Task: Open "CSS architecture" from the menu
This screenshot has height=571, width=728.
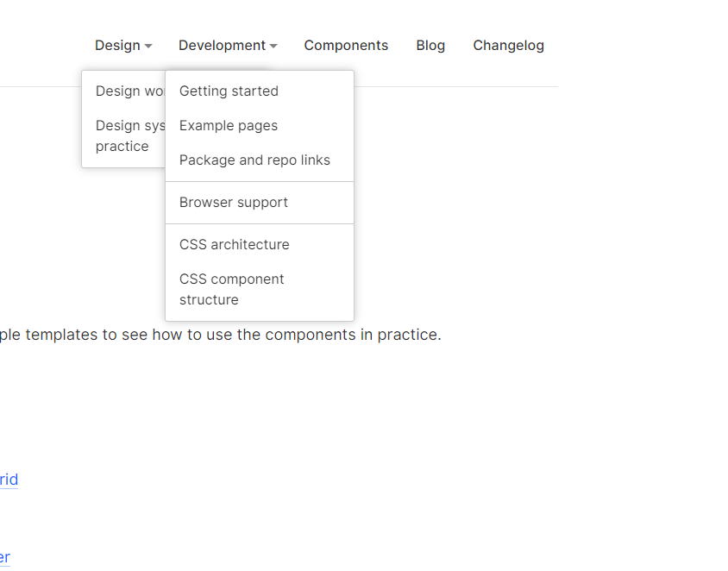Action: click(x=234, y=244)
